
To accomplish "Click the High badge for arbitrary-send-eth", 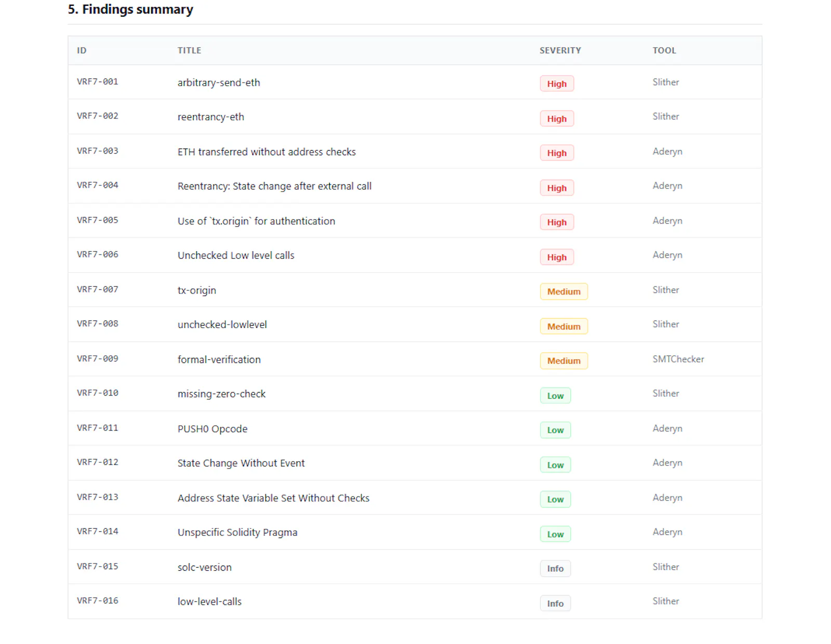I will [x=557, y=84].
